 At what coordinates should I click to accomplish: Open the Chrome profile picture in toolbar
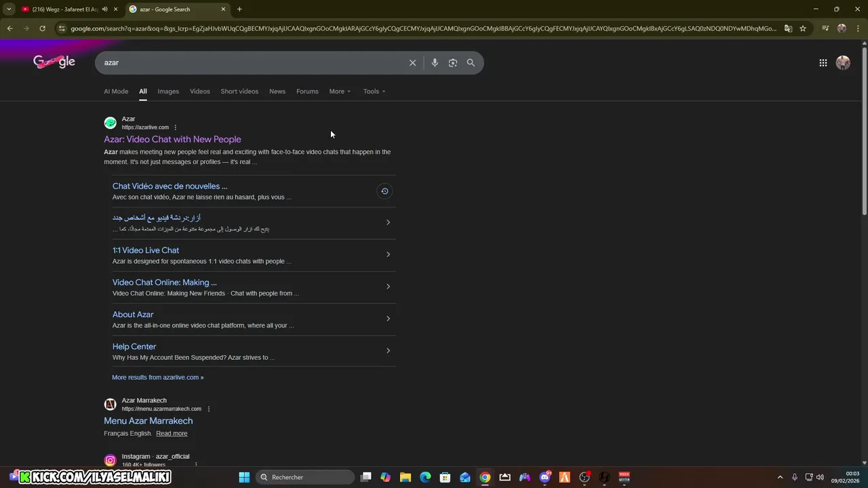click(x=842, y=28)
